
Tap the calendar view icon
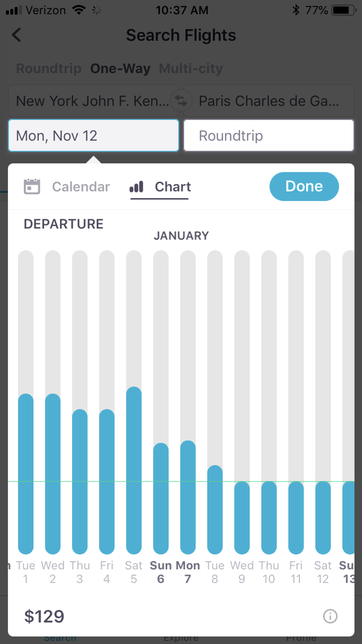32,187
